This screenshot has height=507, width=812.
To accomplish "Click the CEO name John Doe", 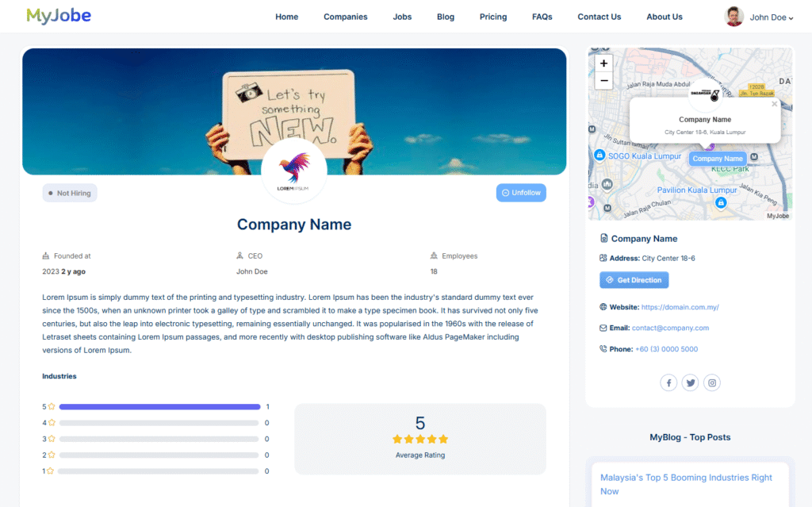I will click(251, 271).
